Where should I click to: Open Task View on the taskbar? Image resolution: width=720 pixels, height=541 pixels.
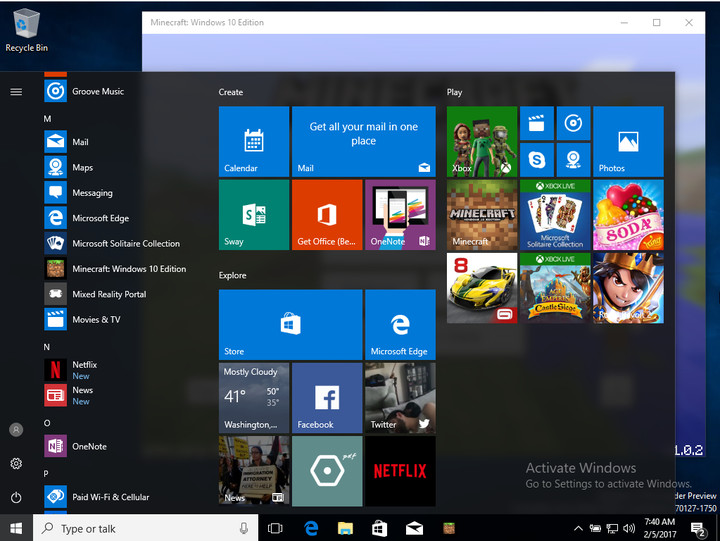275,529
